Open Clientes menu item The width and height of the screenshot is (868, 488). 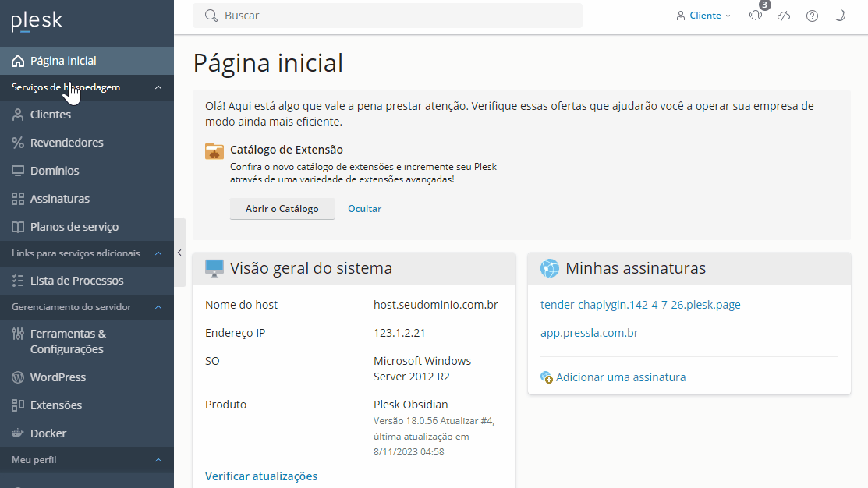pyautogui.click(x=87, y=115)
